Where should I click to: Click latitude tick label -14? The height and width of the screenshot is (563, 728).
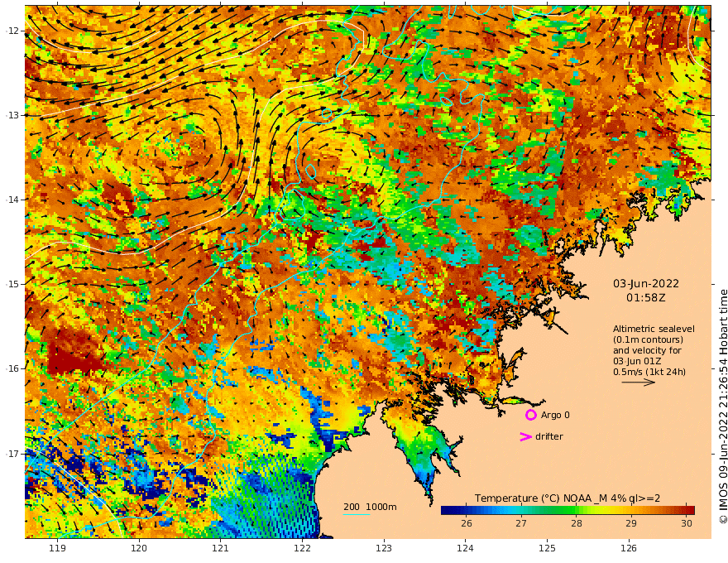pyautogui.click(x=12, y=200)
